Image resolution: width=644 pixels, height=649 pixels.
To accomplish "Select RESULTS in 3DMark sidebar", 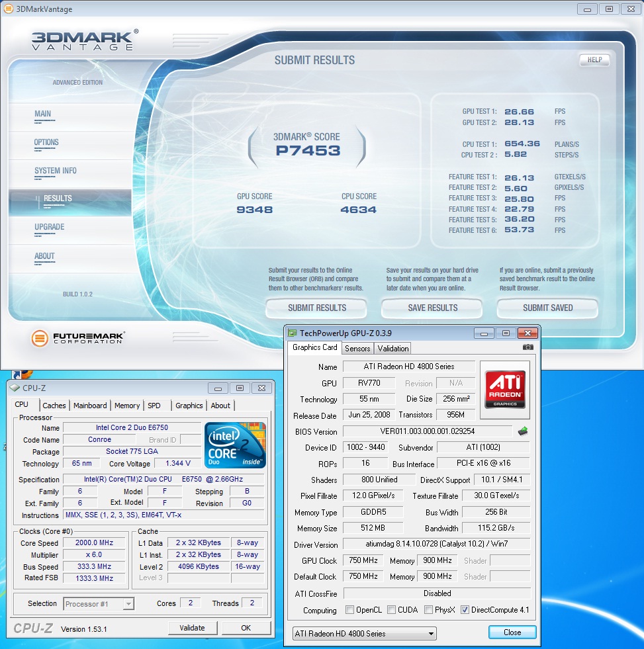I will click(x=70, y=202).
